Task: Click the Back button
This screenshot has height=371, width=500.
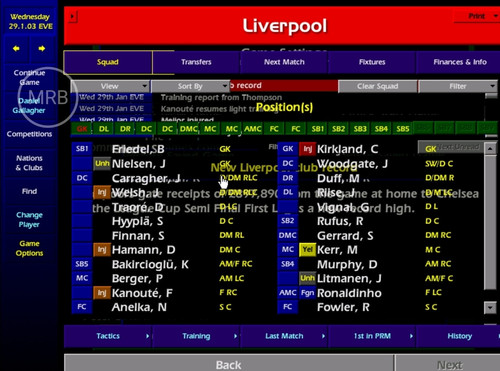Action: (229, 364)
